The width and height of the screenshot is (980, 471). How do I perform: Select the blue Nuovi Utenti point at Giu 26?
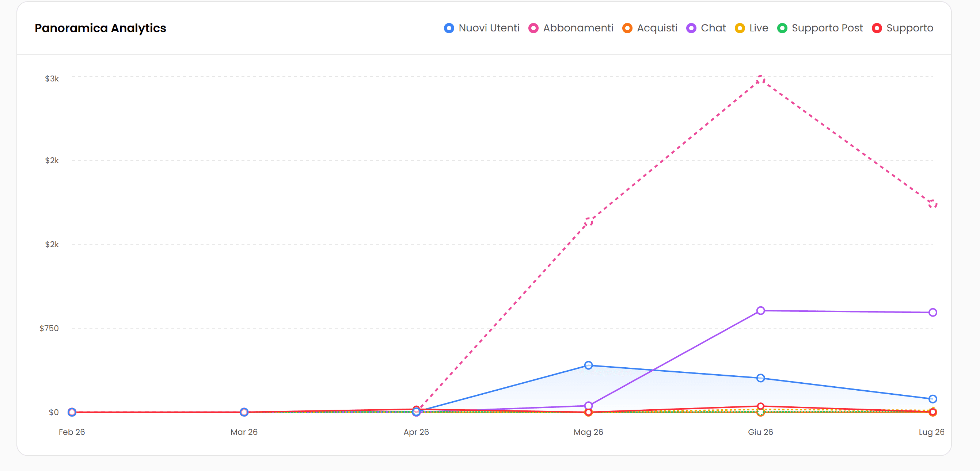tap(760, 378)
